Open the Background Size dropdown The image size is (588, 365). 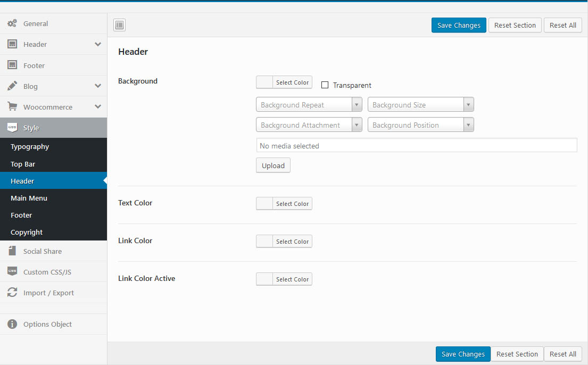pyautogui.click(x=420, y=105)
